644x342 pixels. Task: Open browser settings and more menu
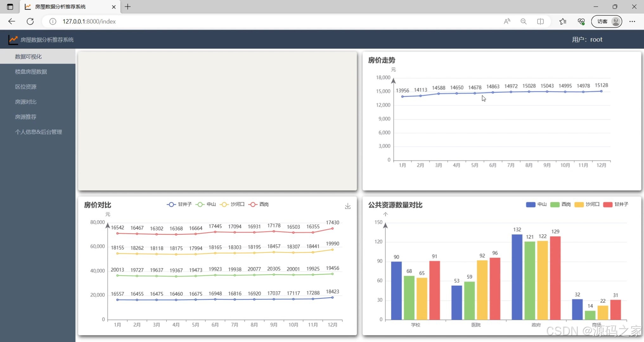(x=632, y=21)
